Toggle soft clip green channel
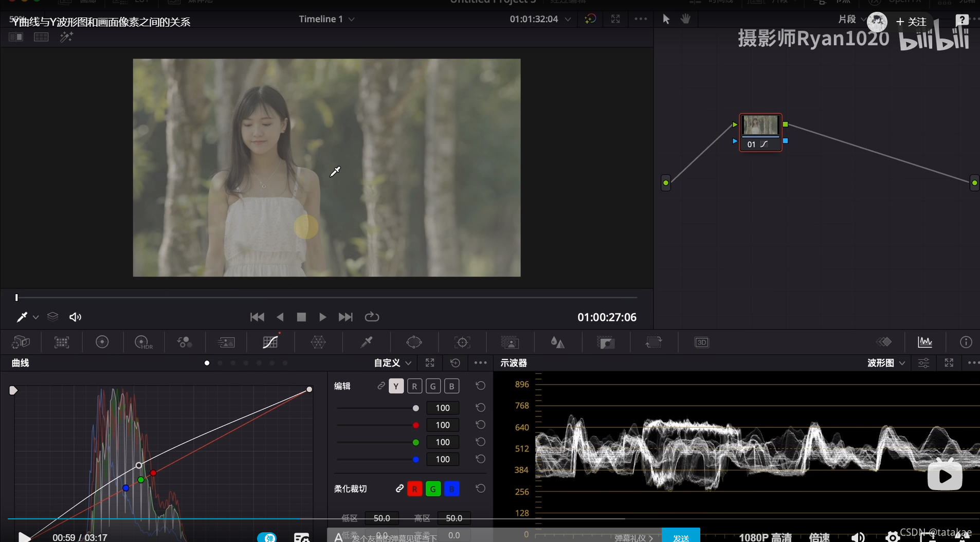This screenshot has width=980, height=542. [x=433, y=489]
